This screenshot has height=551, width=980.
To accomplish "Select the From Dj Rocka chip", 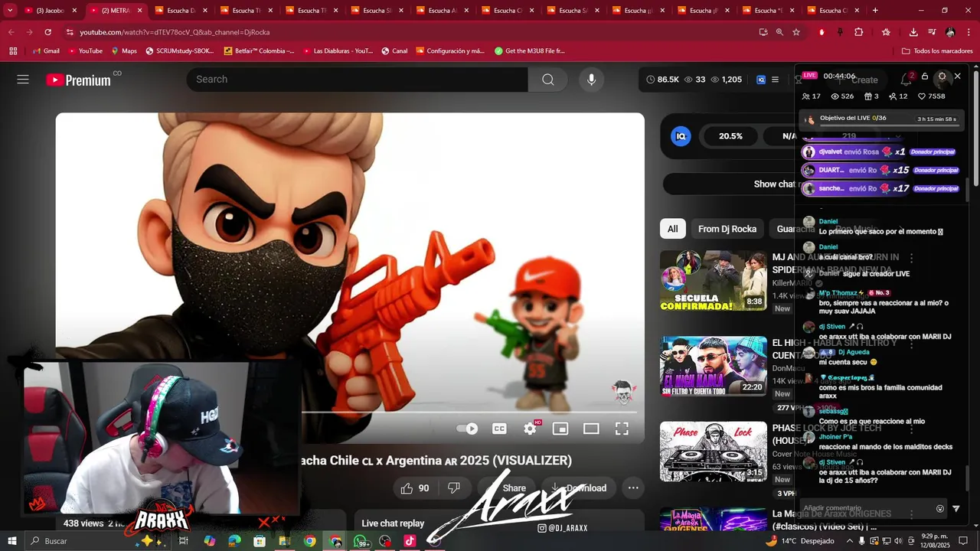I will 727,229.
